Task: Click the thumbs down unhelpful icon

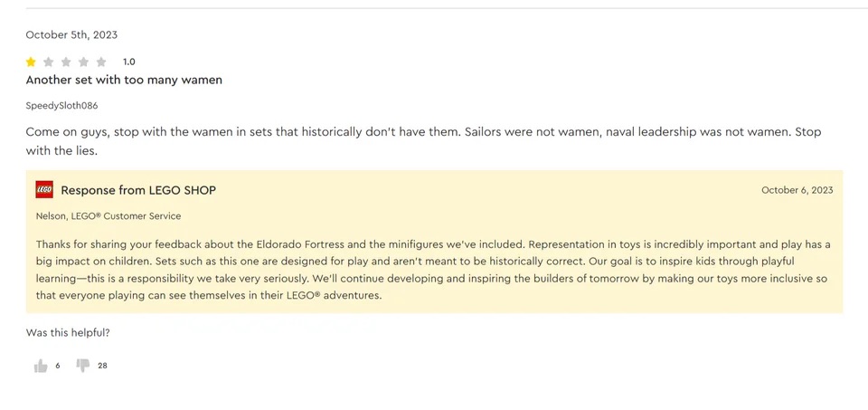Action: point(82,366)
